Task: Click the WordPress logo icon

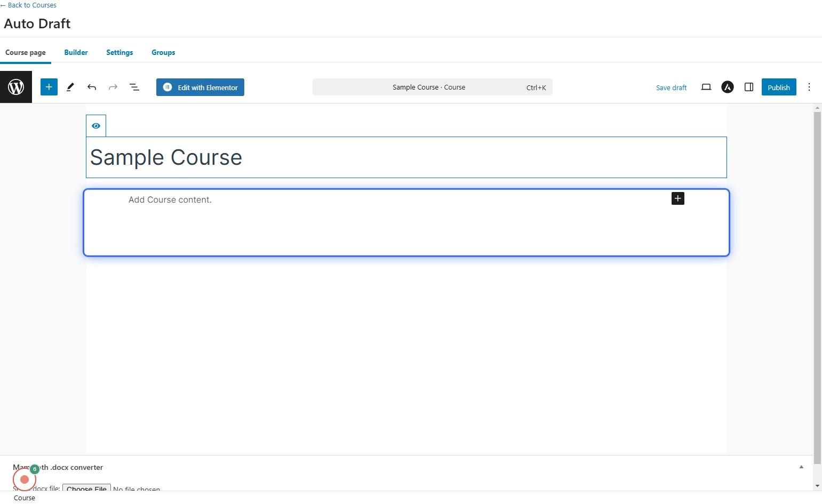Action: 16,87
